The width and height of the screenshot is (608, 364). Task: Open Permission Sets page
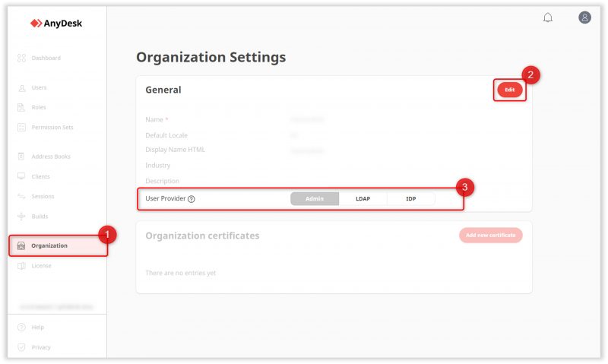52,127
